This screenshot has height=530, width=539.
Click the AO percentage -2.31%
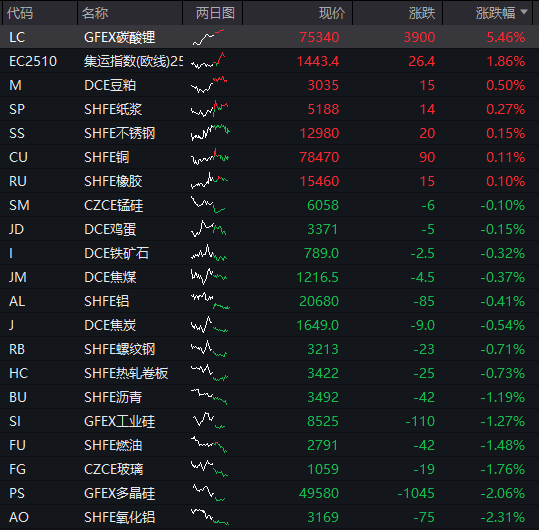(x=503, y=517)
